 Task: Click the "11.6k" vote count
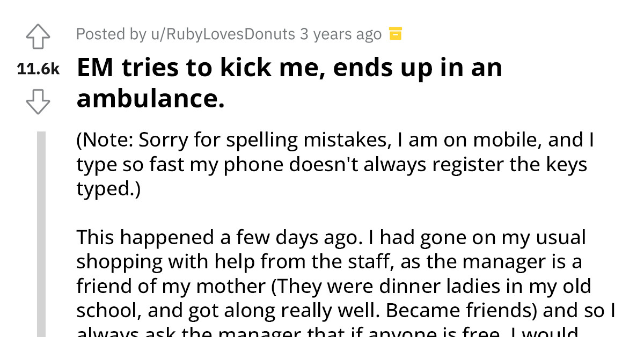(38, 68)
